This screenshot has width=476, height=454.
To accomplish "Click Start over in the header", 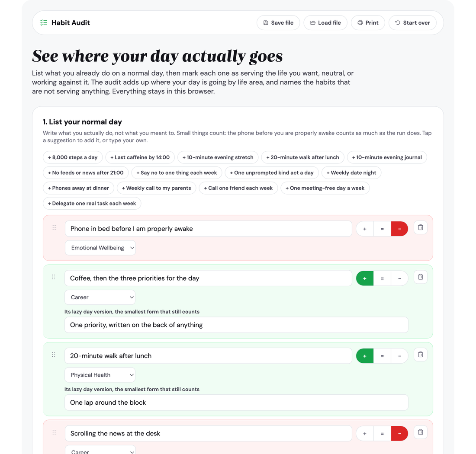I will 412,23.
